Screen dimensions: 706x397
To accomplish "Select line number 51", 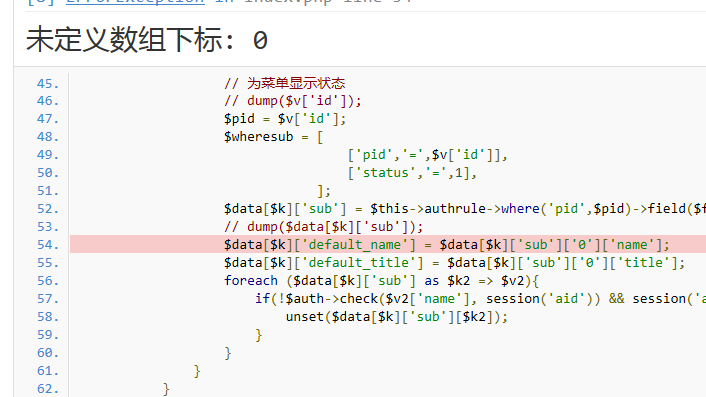I will coord(48,191).
